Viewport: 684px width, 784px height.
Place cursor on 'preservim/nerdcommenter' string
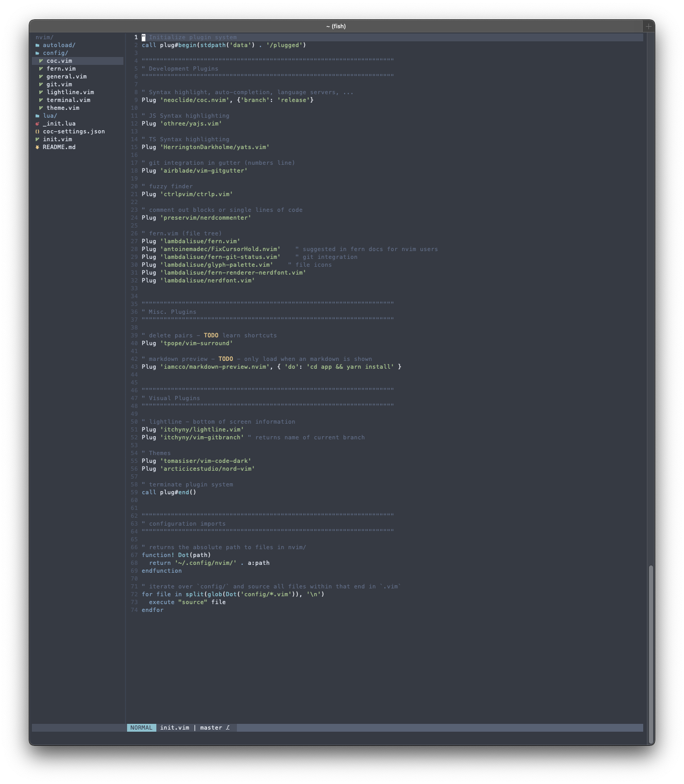click(x=206, y=218)
